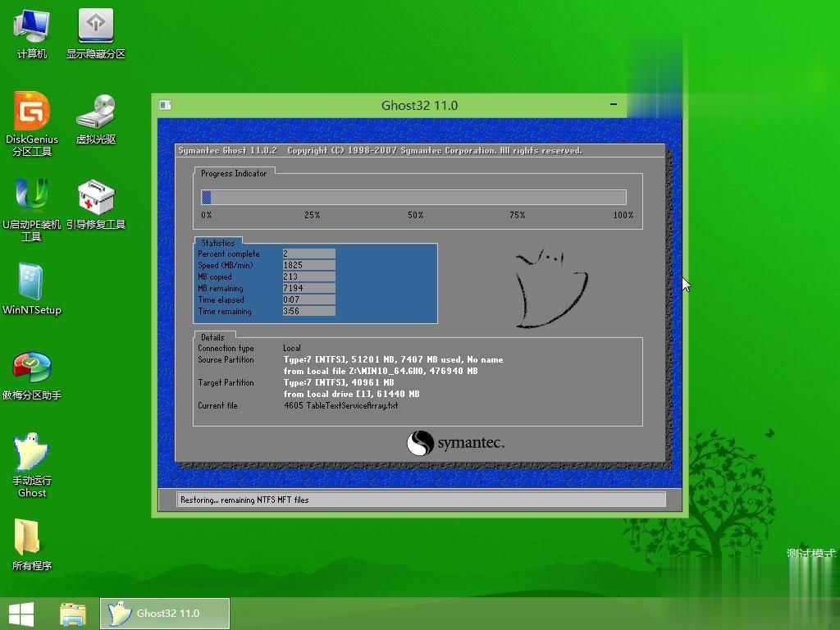Click the progress bar near the 25% mark

(x=313, y=197)
